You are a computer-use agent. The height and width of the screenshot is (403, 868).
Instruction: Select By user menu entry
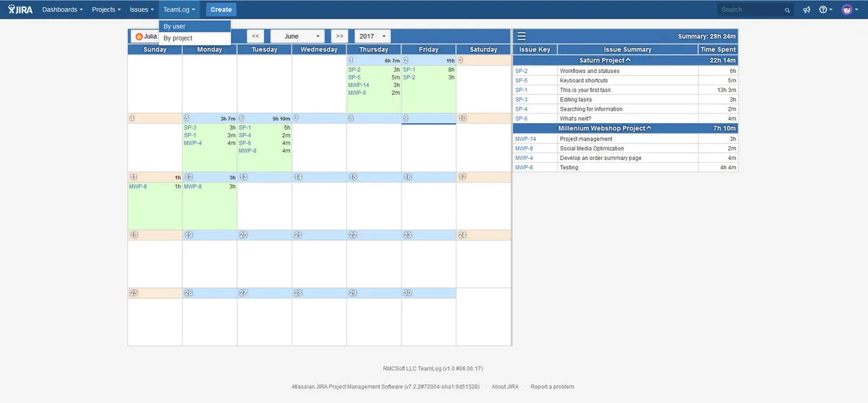pyautogui.click(x=195, y=27)
